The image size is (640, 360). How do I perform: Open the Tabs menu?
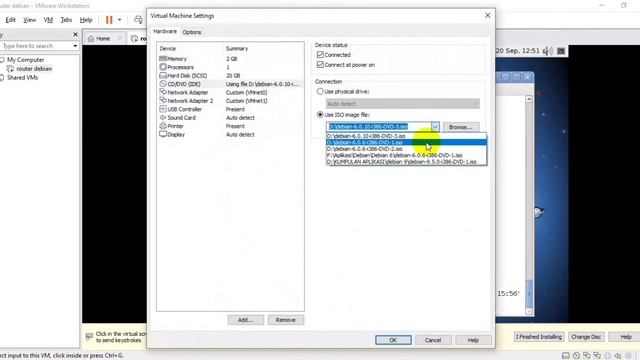(66, 20)
